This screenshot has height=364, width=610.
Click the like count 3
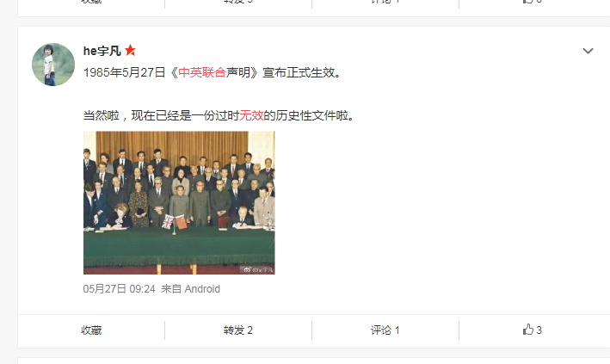(539, 330)
